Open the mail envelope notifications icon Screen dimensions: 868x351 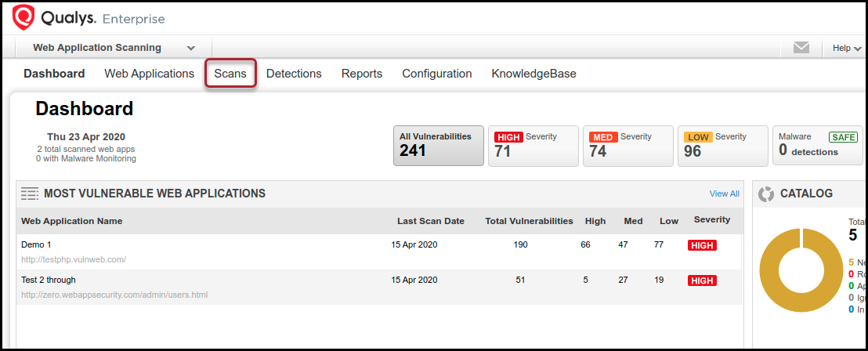(801, 48)
